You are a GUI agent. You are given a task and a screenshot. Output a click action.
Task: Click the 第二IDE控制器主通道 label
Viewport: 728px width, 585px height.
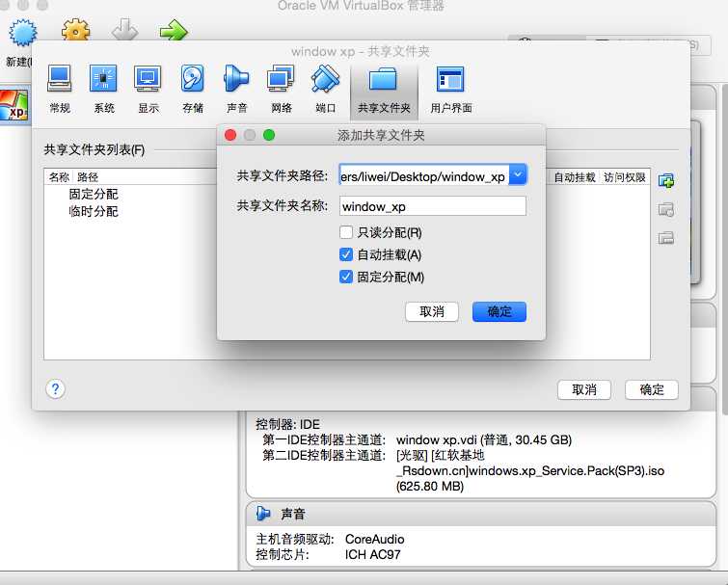tap(324, 455)
